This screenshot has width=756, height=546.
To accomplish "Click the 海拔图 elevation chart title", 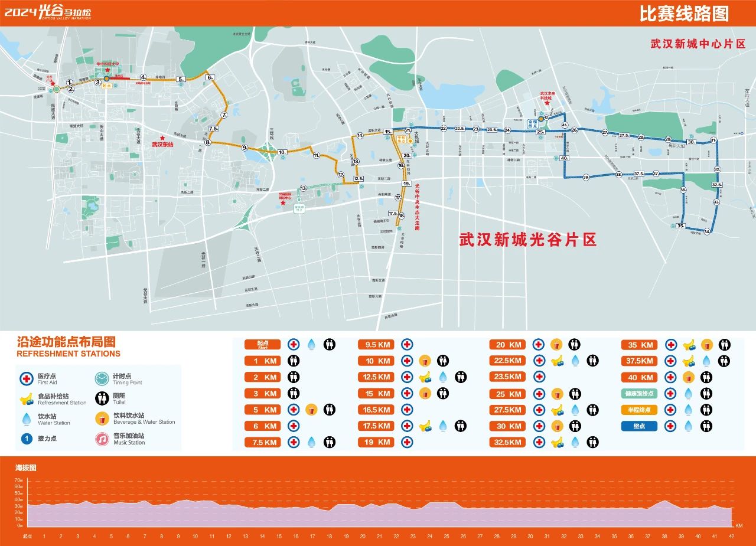I will (25, 467).
